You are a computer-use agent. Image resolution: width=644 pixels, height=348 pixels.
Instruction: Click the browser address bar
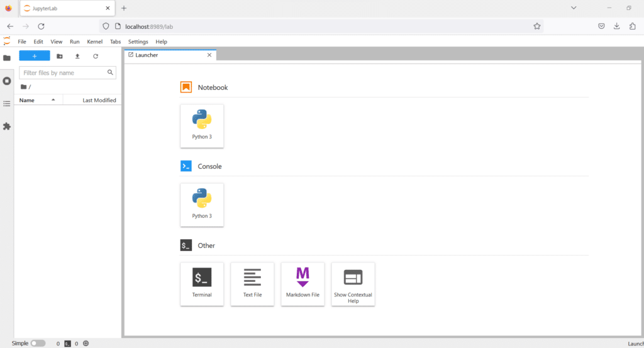[320, 26]
